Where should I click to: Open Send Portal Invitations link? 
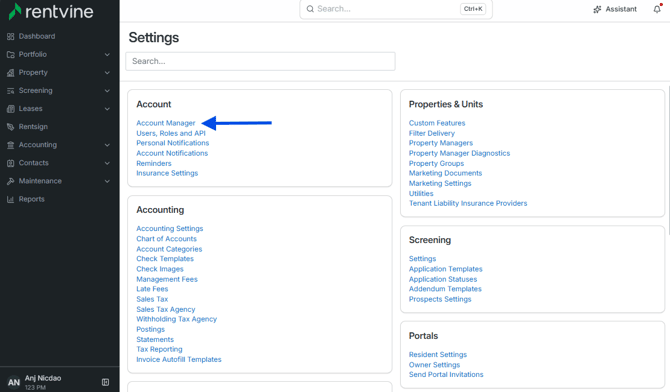[446, 374]
